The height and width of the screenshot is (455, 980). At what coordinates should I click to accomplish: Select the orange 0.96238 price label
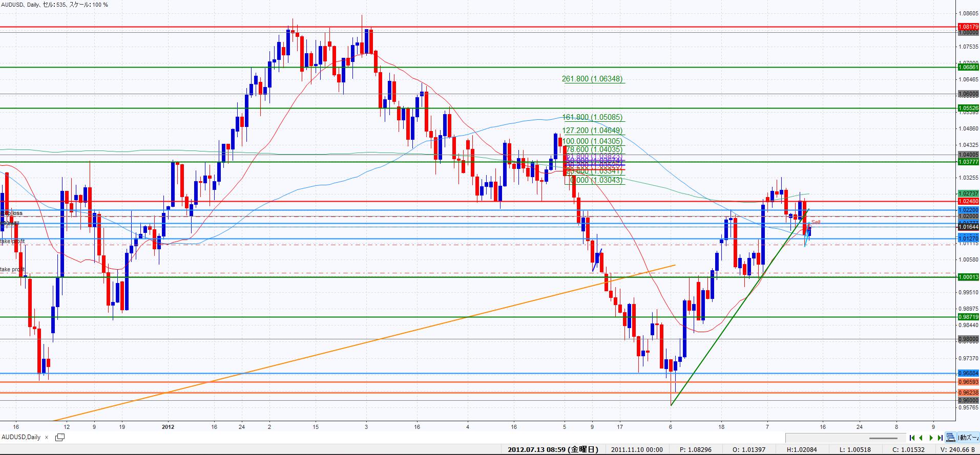(968, 393)
